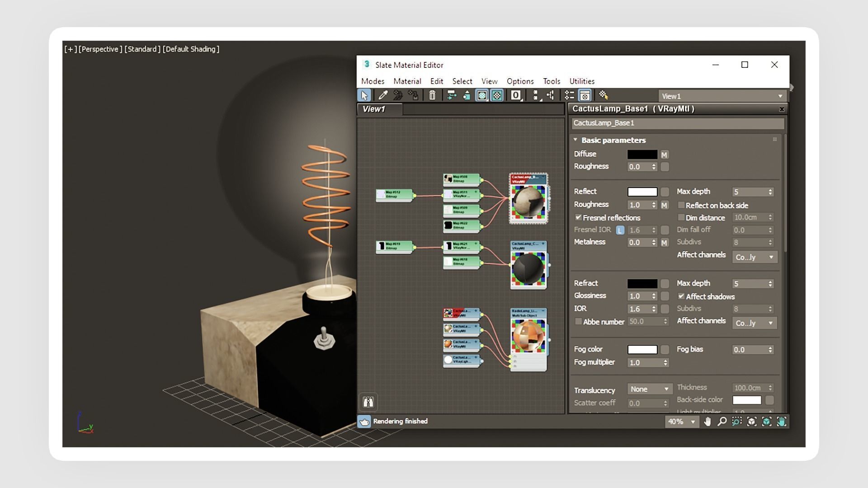Click the delete selected trash icon

pyautogui.click(x=432, y=95)
